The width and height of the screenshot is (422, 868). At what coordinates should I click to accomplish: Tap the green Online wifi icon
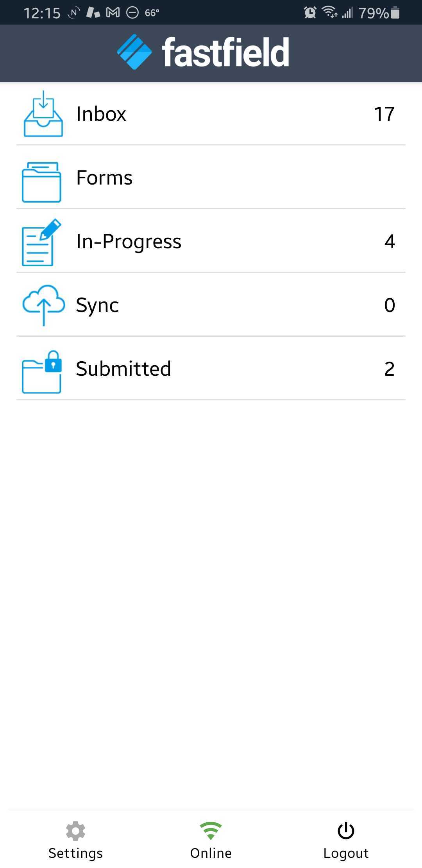211,830
